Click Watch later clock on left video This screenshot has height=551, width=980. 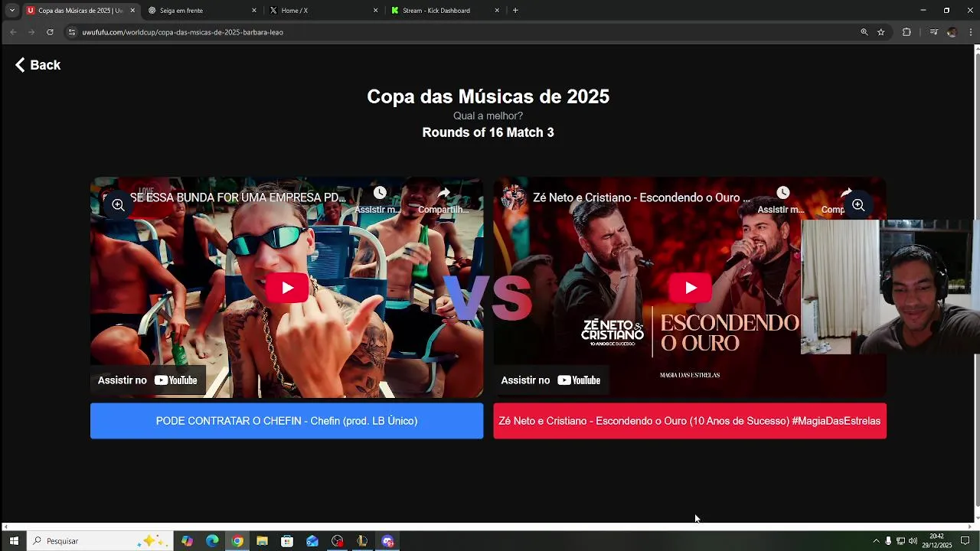380,193
